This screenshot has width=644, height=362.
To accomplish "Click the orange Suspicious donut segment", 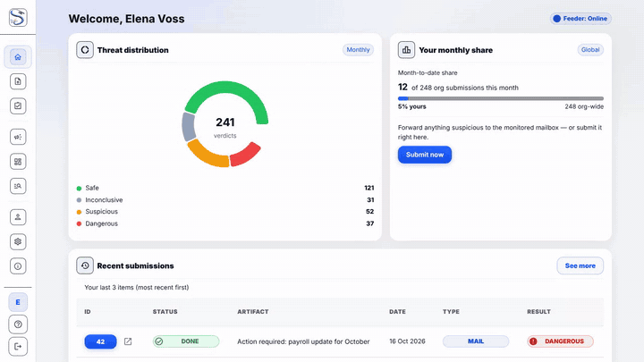I will (x=207, y=156).
